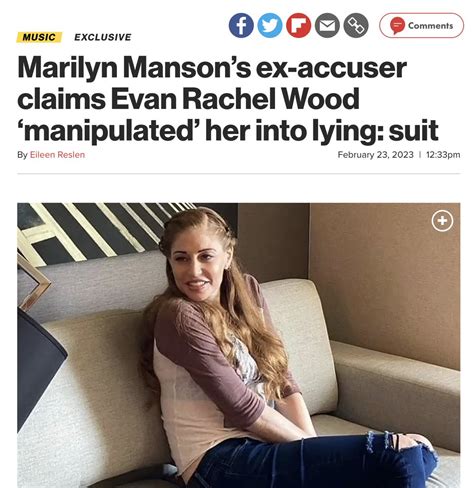Select the EXCLUSIVE label

coord(103,37)
